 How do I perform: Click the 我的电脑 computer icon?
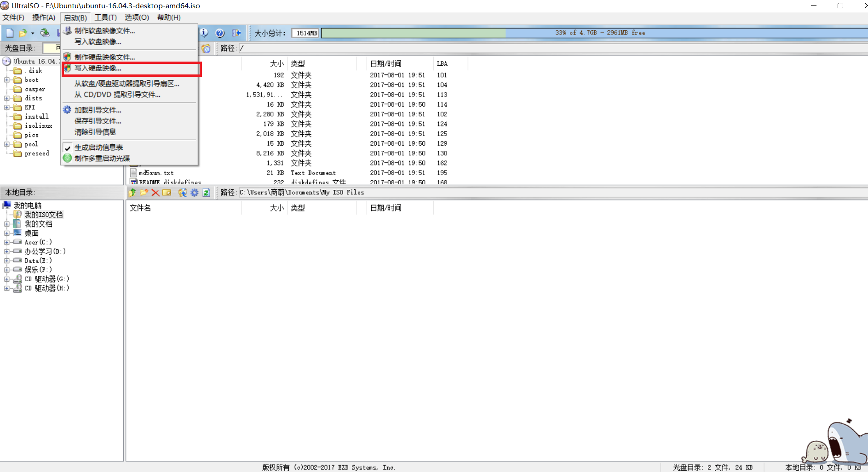click(x=7, y=205)
